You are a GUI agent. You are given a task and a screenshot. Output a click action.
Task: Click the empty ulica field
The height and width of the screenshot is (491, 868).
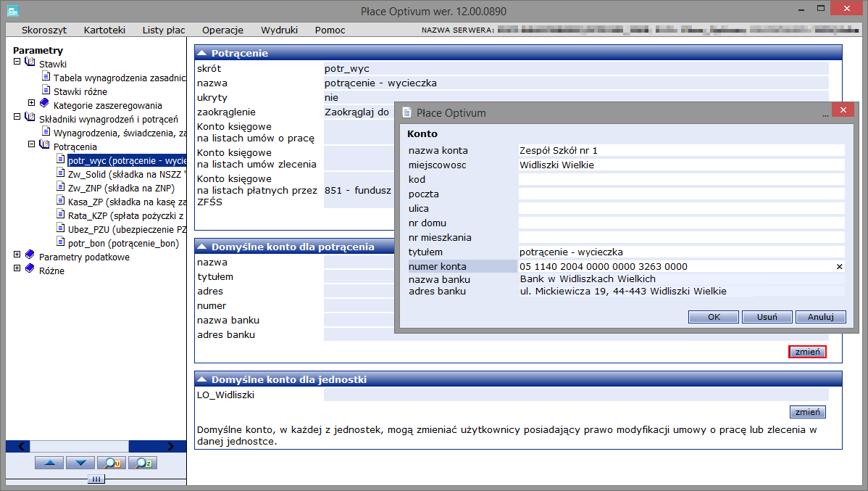coord(682,208)
